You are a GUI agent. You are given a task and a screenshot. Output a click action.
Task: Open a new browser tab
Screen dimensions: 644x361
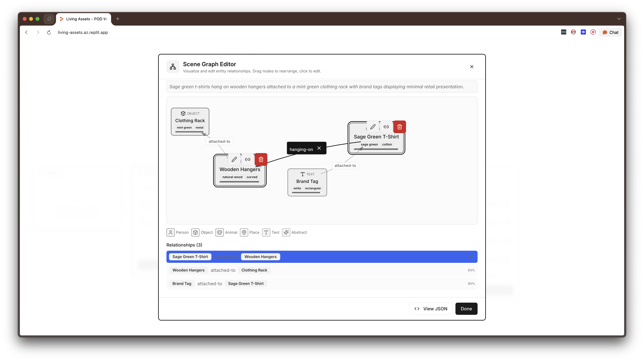point(118,19)
